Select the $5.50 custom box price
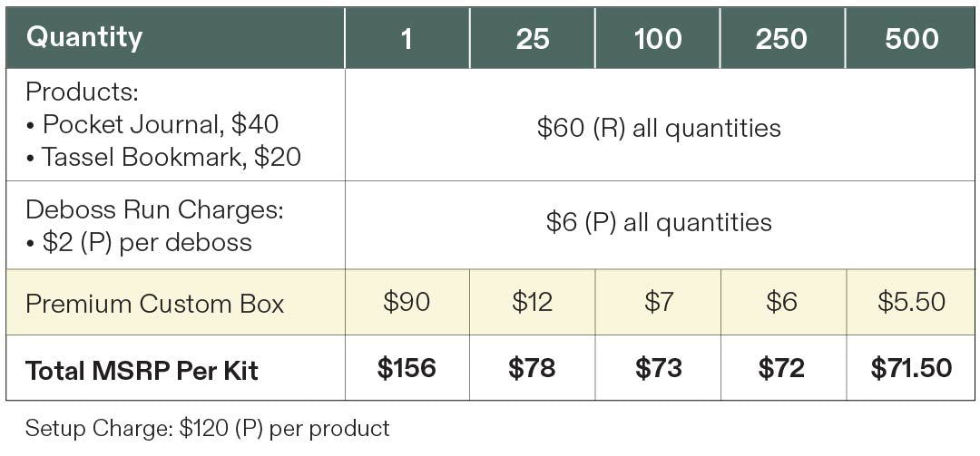 (911, 302)
